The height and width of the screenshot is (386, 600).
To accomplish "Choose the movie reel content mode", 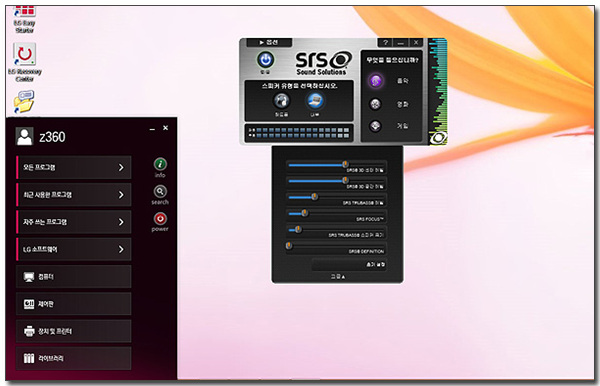I will [375, 104].
